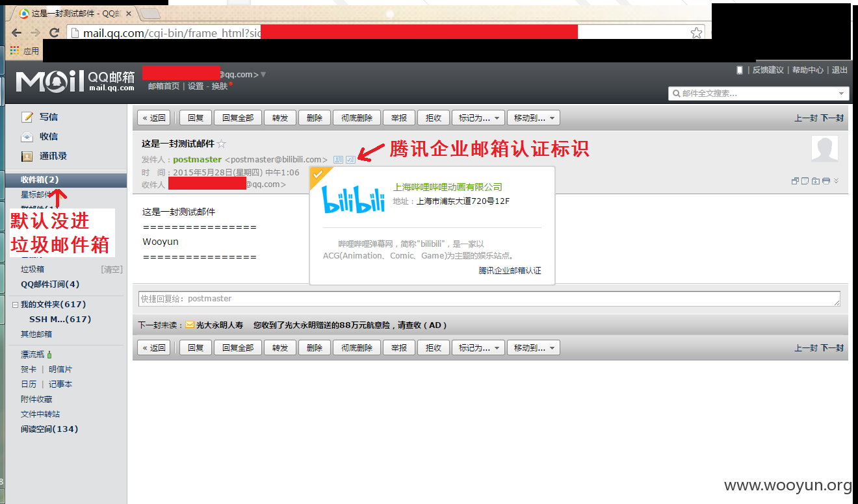
Task: Click 腾讯企业邮箱认证 link in card
Action: [x=510, y=271]
